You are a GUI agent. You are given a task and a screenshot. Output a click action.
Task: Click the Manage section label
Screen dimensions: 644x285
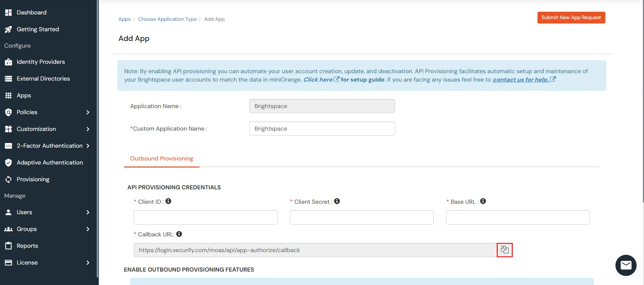point(15,196)
